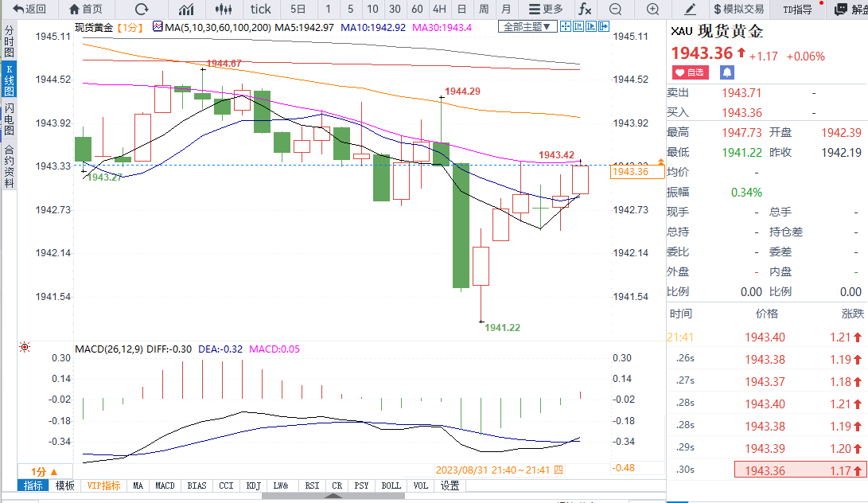Screen dimensions: 868x503
Task: Click the 买入 price 1943.36
Action: point(741,113)
